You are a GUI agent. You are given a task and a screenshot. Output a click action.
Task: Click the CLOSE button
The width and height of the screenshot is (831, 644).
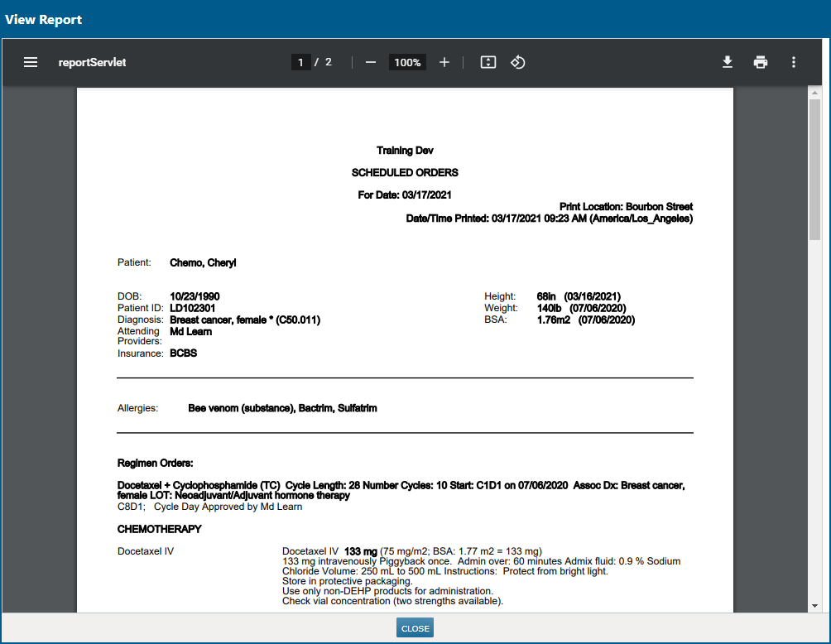pos(414,627)
